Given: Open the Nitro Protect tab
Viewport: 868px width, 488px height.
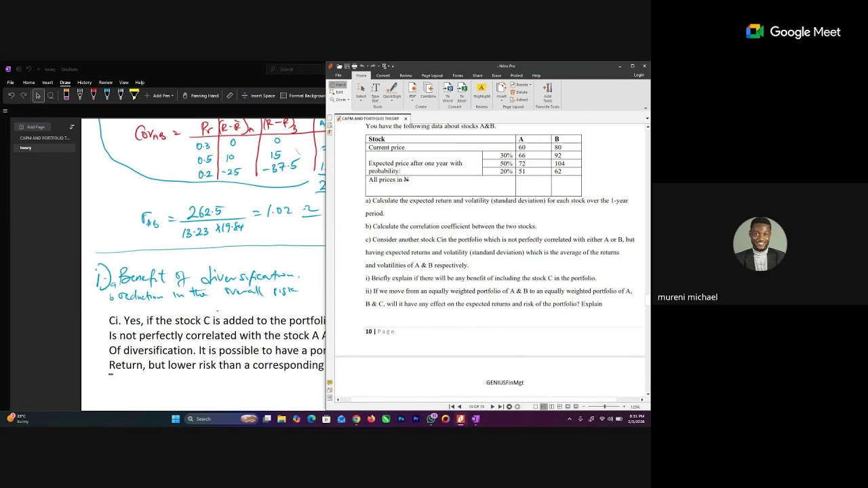Looking at the screenshot, I should (517, 75).
